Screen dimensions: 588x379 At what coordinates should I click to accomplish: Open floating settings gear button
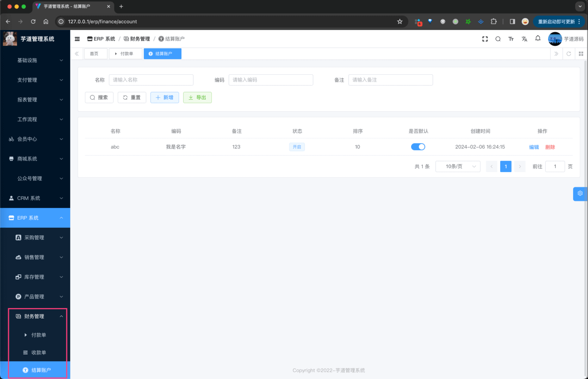click(x=580, y=194)
